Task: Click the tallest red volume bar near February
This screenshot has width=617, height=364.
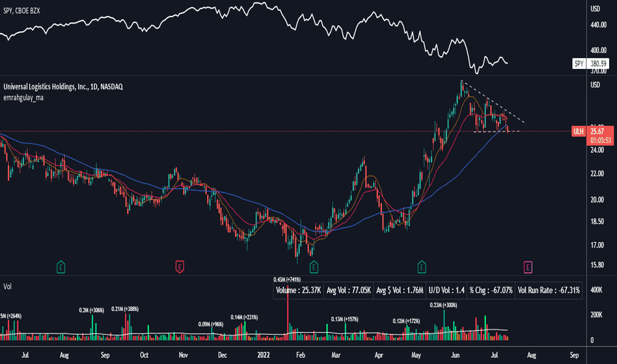Action: (287, 312)
